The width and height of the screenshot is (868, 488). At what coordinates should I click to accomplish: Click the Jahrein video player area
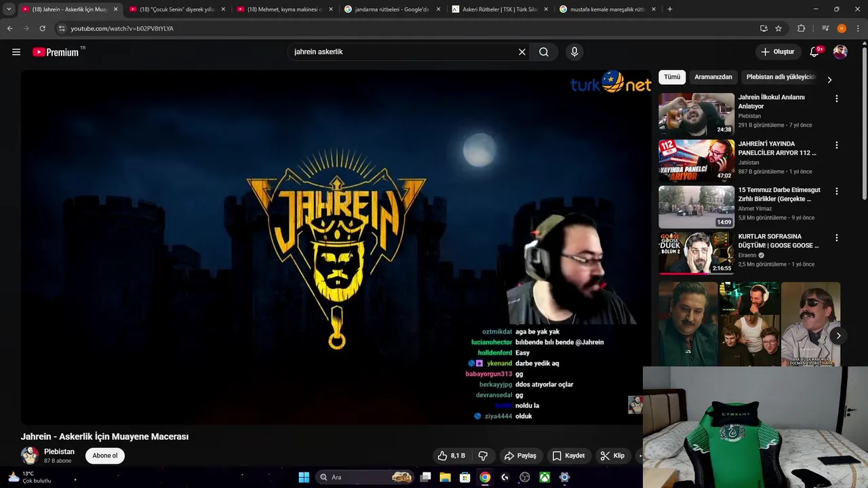coord(336,247)
